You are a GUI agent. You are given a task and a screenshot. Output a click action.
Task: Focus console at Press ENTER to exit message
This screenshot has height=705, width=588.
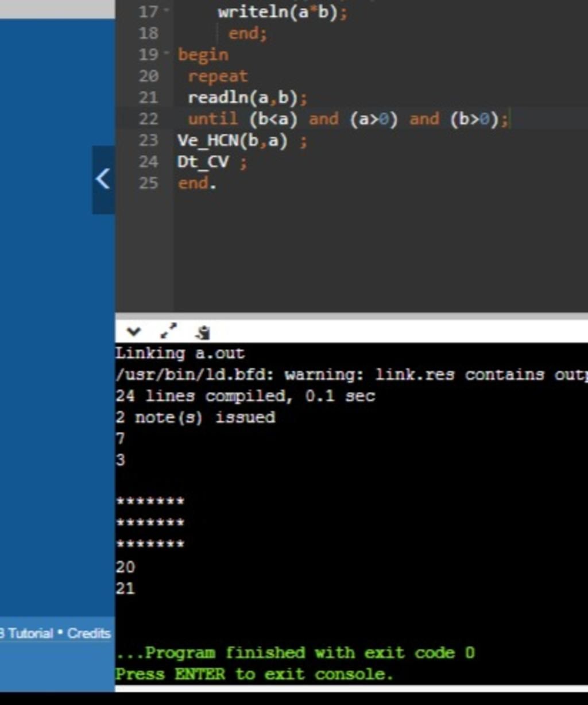coord(255,674)
